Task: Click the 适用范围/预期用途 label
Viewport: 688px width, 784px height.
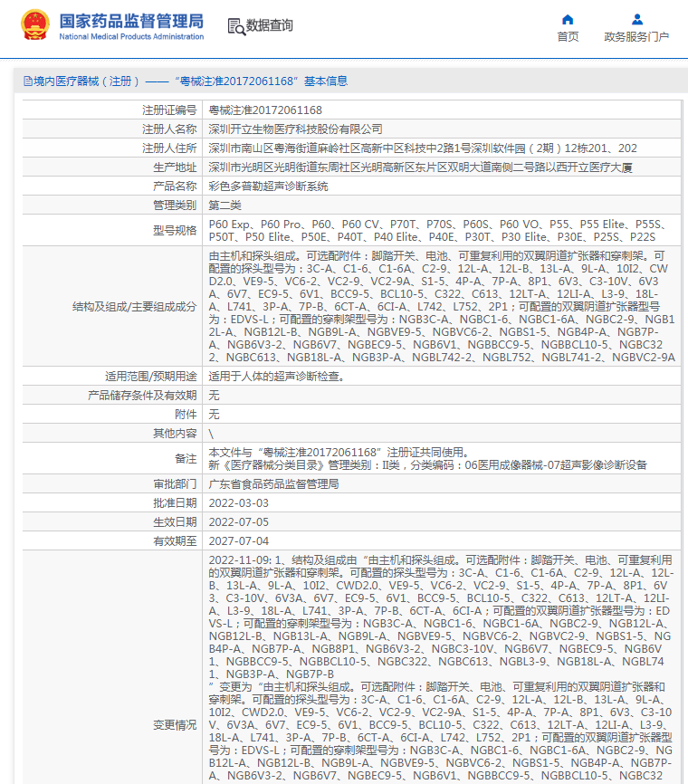Action: [150, 376]
